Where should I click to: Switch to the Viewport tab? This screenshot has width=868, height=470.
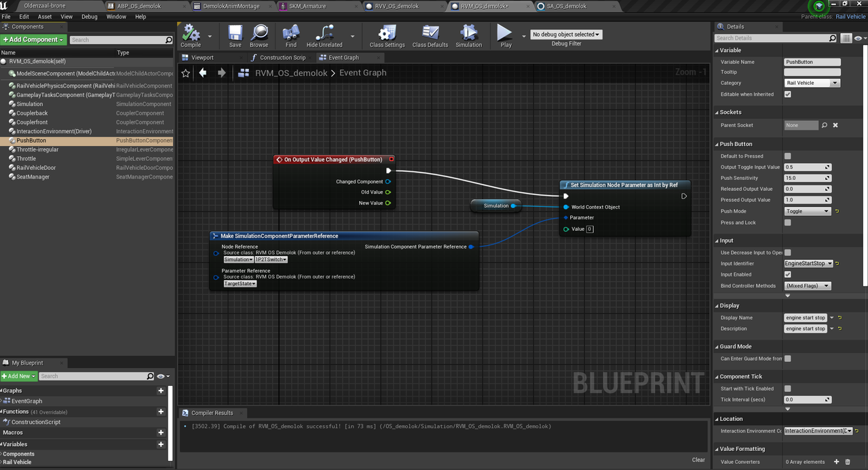coord(202,58)
